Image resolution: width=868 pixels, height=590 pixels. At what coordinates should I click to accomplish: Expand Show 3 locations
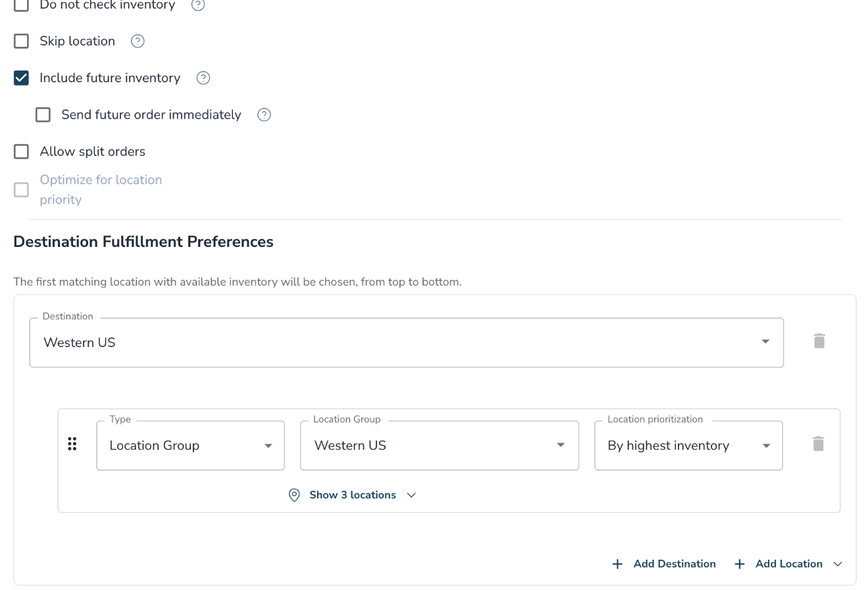(353, 495)
